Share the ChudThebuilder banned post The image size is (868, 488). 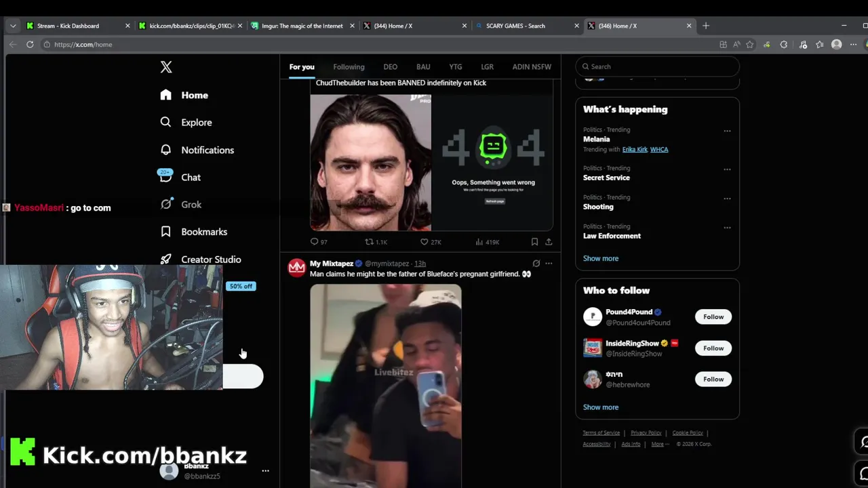click(x=549, y=242)
